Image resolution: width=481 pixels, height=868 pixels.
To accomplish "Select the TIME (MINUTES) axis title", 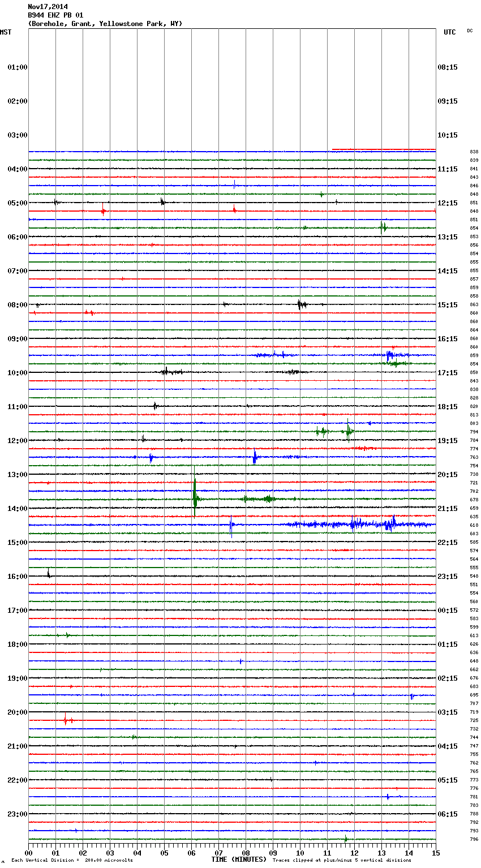I will (239, 860).
